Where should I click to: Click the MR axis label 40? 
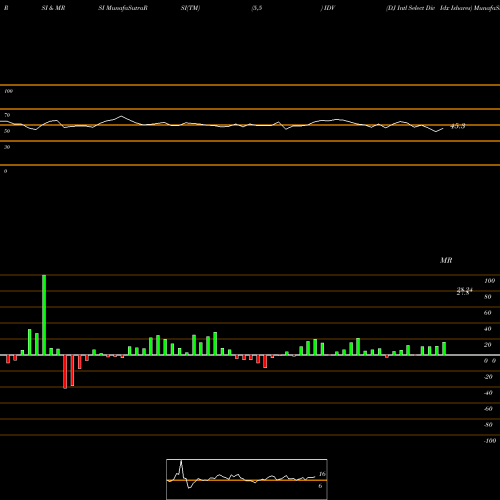488,329
